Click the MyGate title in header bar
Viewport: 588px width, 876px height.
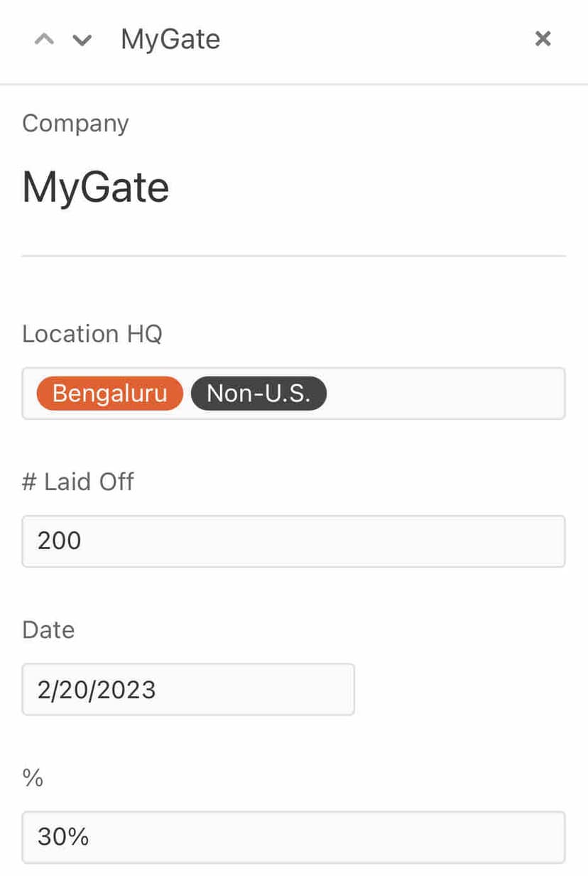click(x=170, y=39)
